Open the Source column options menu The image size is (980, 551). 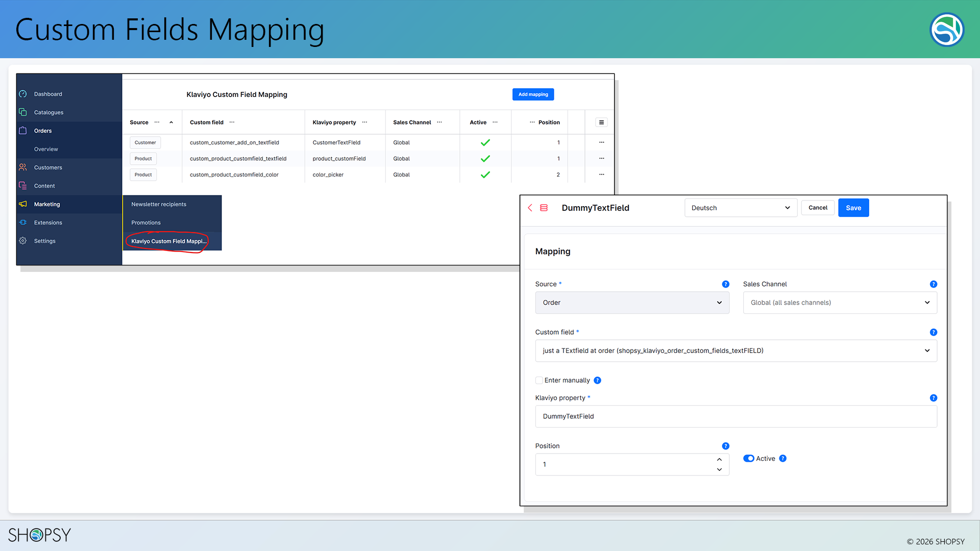(157, 122)
